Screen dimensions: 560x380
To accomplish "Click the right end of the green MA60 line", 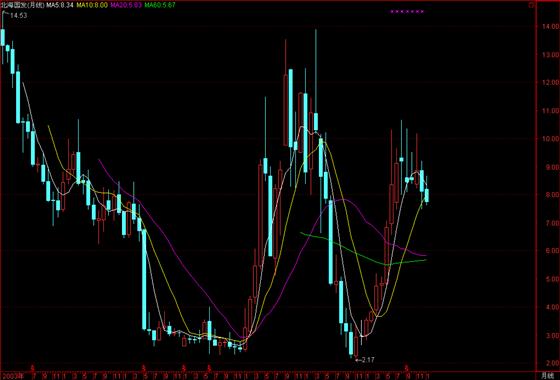I will (425, 260).
